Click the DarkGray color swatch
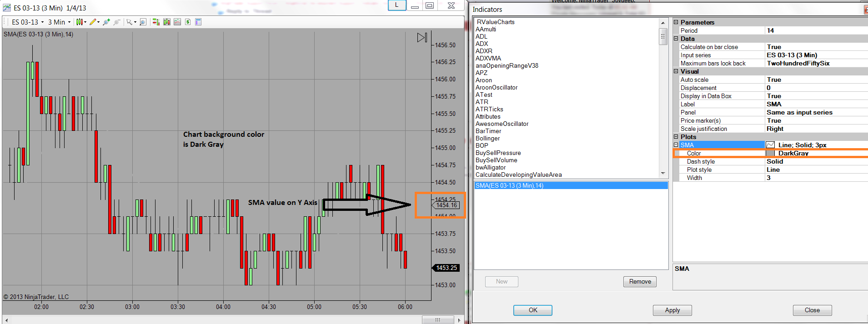 [770, 153]
